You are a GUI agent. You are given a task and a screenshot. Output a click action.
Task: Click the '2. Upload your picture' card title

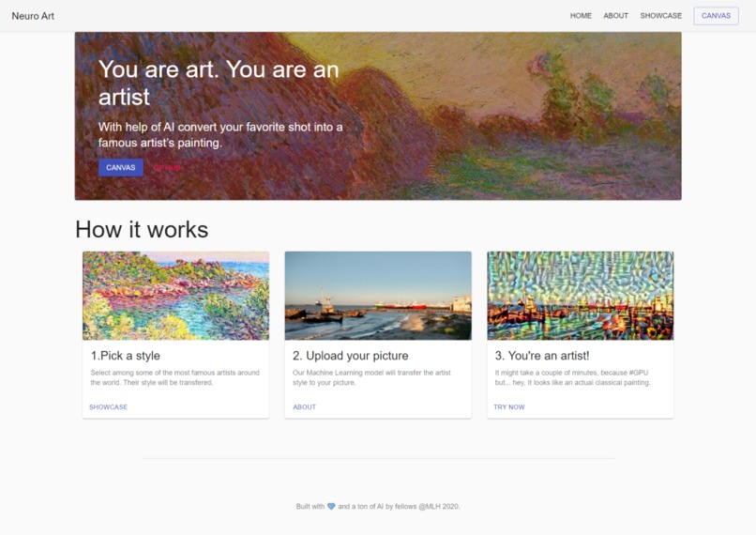pyautogui.click(x=351, y=356)
